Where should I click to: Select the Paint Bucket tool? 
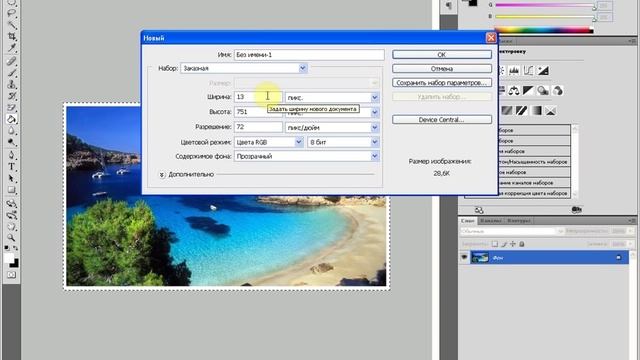pyautogui.click(x=11, y=119)
